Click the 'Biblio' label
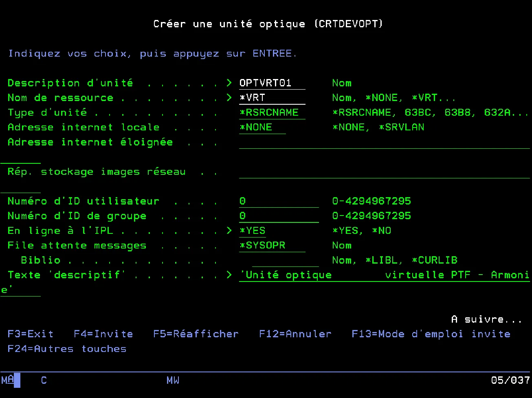Image resolution: width=532 pixels, height=398 pixels. click(41, 260)
